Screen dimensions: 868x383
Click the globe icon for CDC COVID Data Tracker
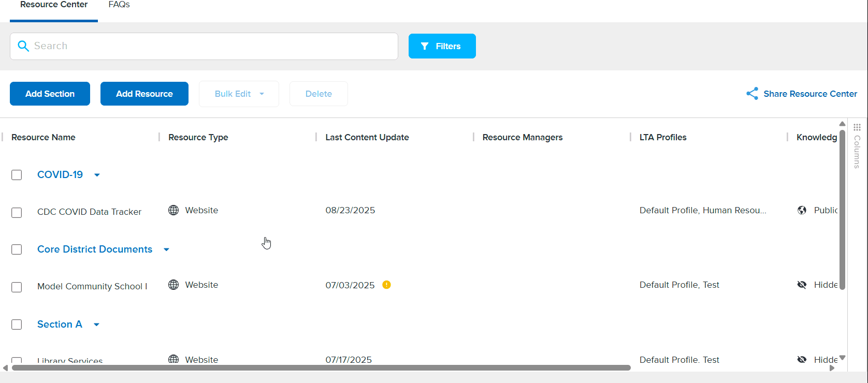click(x=173, y=210)
